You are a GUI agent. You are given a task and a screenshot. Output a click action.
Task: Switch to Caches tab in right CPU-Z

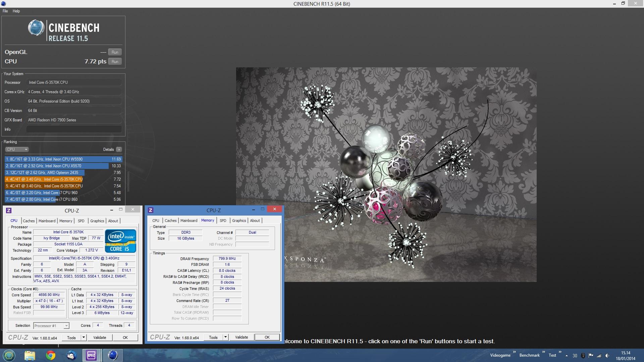(171, 221)
